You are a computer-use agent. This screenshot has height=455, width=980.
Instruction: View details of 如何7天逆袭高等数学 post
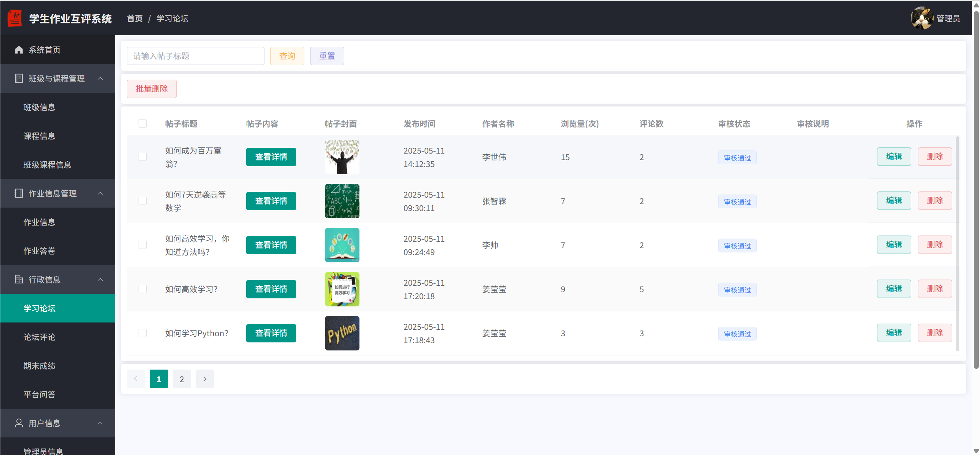point(271,201)
